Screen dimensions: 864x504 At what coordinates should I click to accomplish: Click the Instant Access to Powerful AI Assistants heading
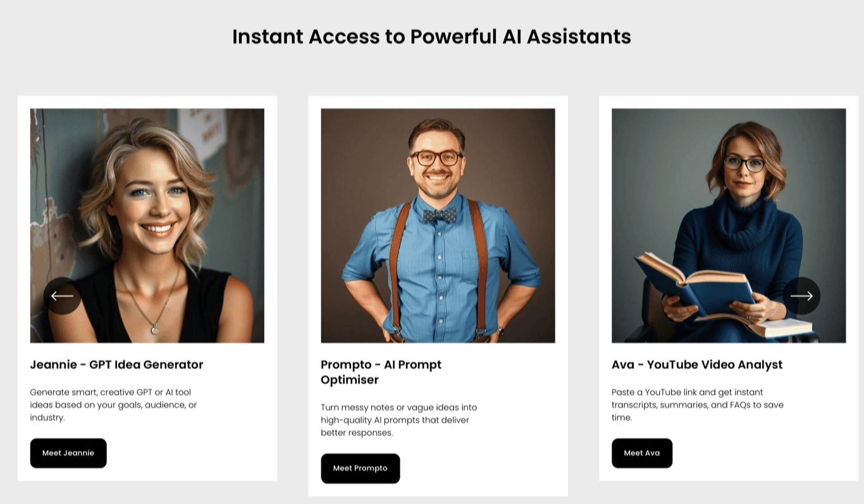click(x=431, y=36)
